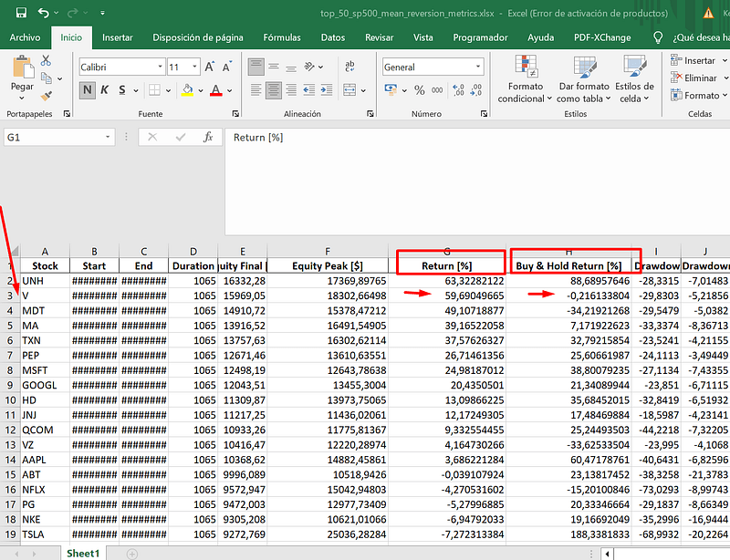Undo the last action
The height and width of the screenshot is (560, 730).
coord(43,13)
